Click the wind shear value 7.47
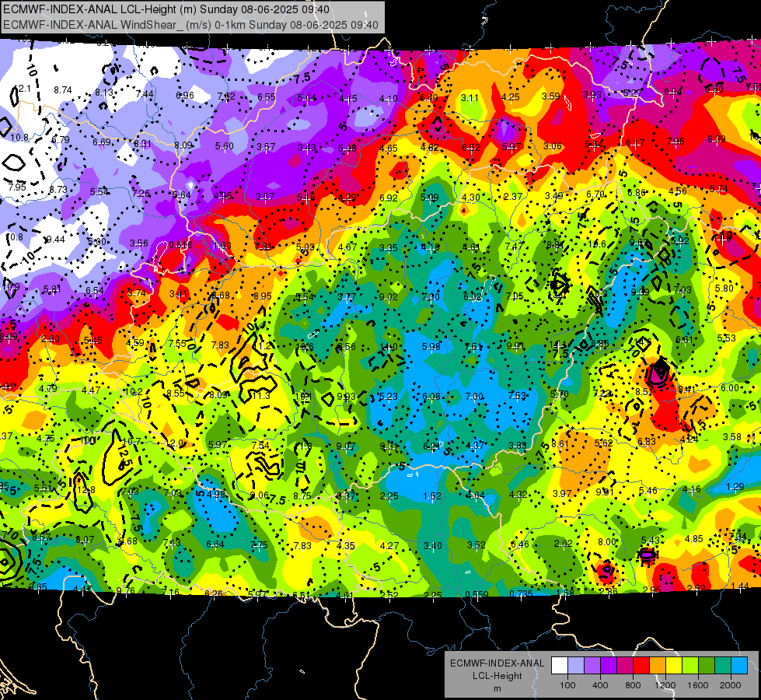761x700 pixels. (515, 246)
